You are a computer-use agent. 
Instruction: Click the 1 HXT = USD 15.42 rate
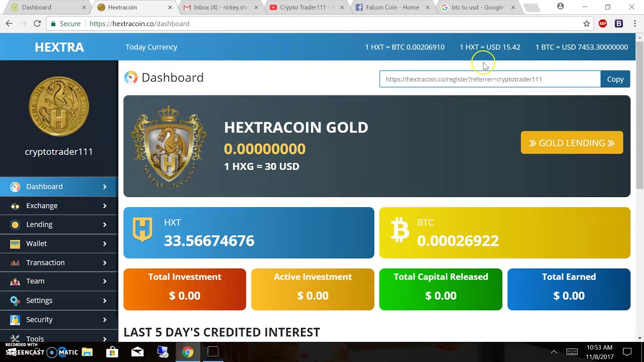pos(490,47)
